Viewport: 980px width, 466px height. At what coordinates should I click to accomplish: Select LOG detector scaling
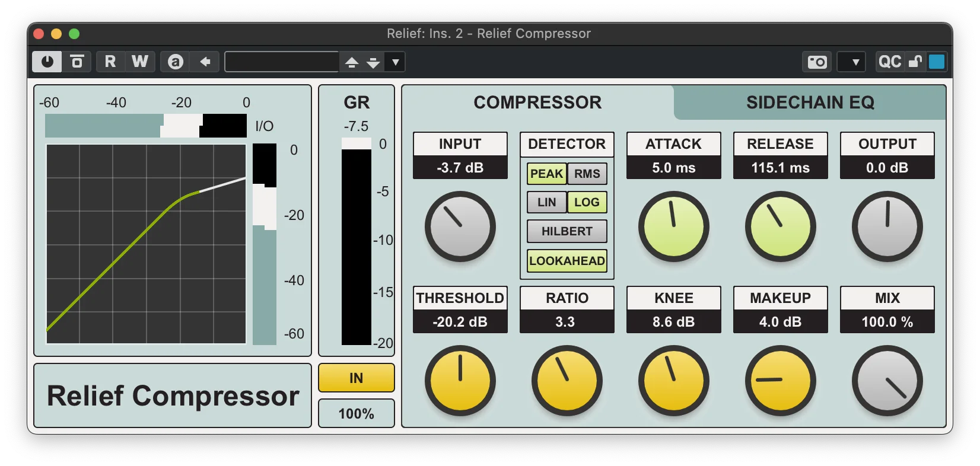tap(587, 202)
